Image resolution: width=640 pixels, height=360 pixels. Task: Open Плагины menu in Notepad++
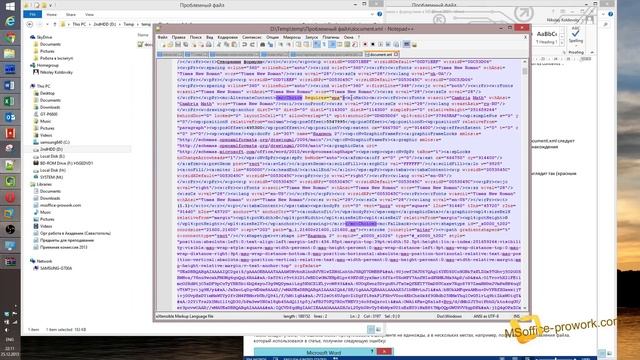pyautogui.click(x=331, y=37)
